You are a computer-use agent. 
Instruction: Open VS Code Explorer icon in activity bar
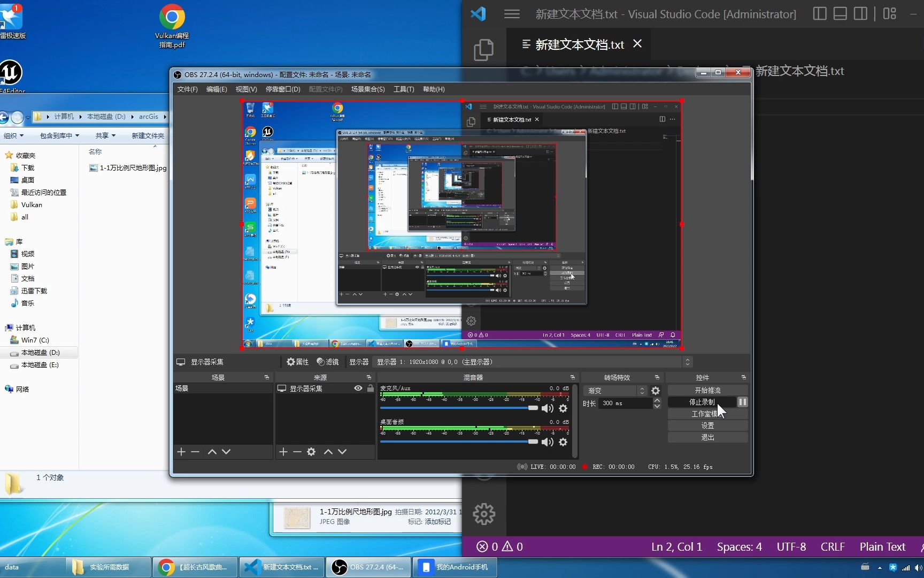(x=483, y=50)
